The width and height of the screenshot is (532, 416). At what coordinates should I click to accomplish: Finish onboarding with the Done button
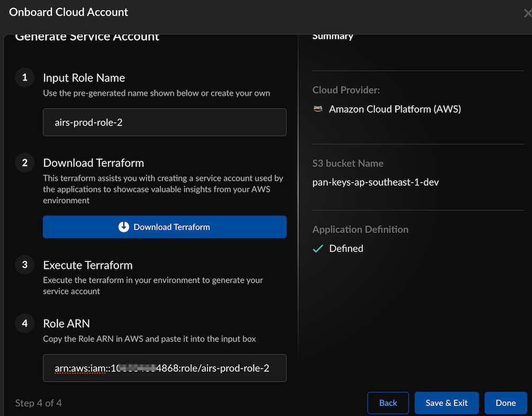(506, 403)
